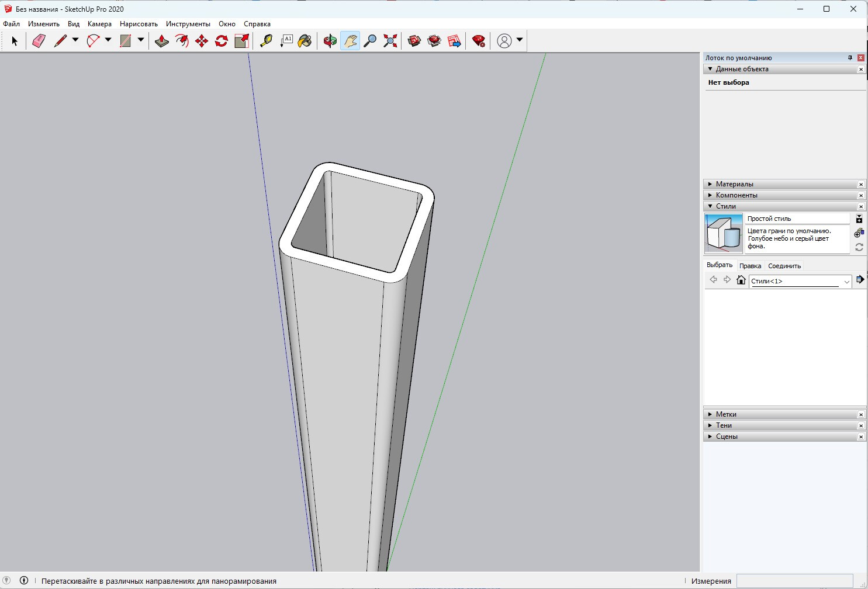The height and width of the screenshot is (589, 868).
Task: Open the Изменить menu
Action: point(44,24)
